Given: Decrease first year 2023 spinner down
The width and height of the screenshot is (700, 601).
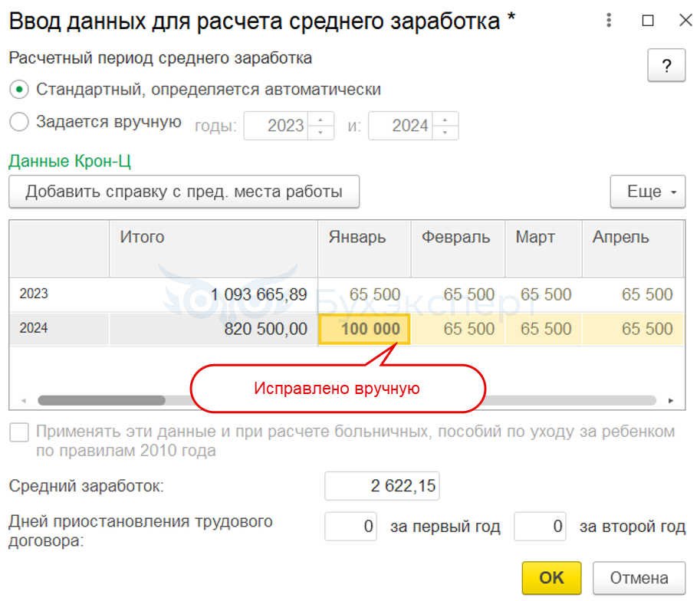Looking at the screenshot, I should tap(320, 132).
